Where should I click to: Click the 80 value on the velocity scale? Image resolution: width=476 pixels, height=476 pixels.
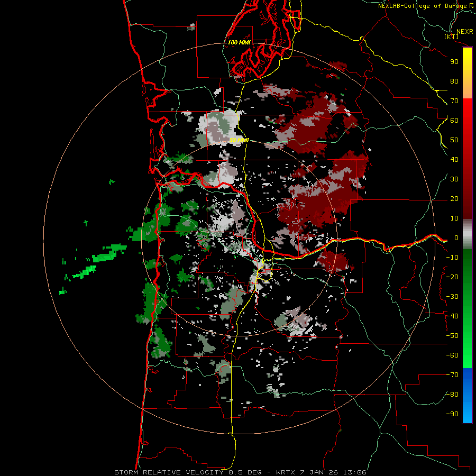pos(454,81)
